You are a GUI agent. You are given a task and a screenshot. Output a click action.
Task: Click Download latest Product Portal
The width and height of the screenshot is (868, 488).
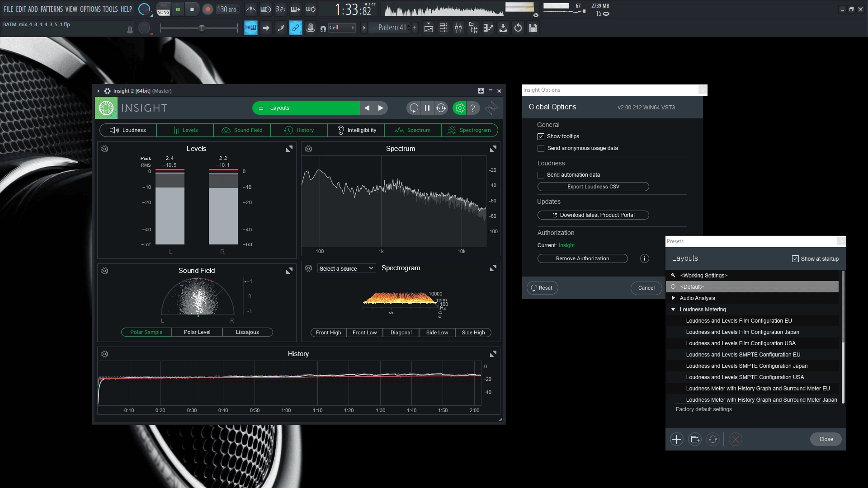click(593, 215)
